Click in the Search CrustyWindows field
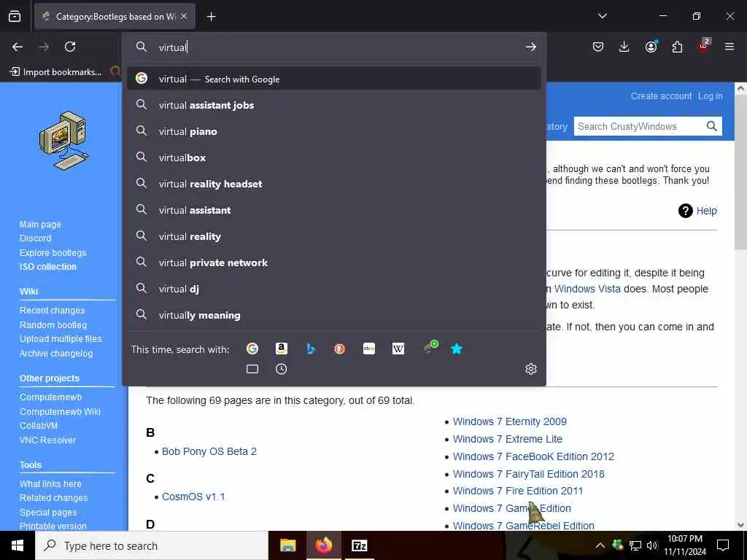 click(x=638, y=126)
